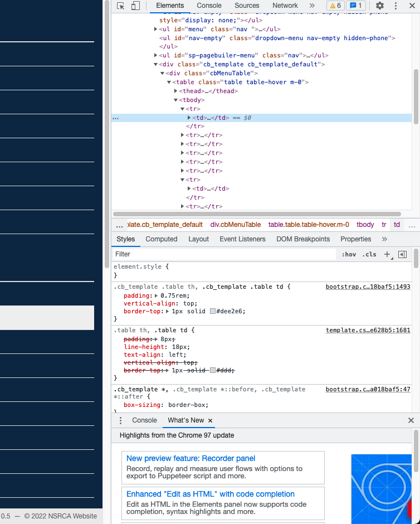Open the Network tab

[285, 6]
